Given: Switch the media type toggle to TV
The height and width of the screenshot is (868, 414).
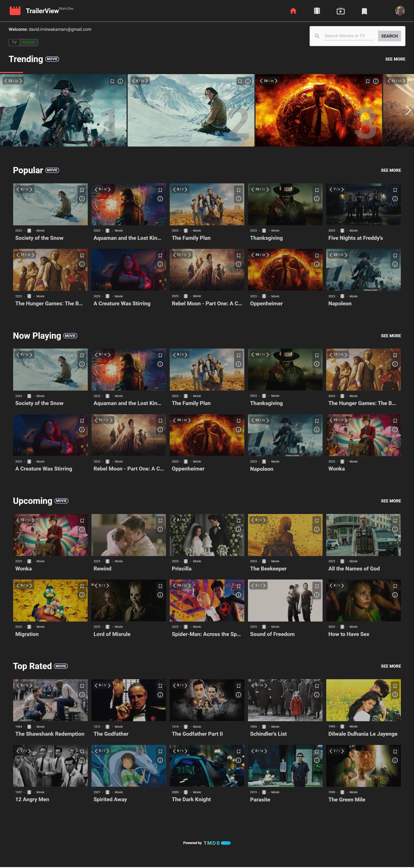Looking at the screenshot, I should pyautogui.click(x=14, y=42).
